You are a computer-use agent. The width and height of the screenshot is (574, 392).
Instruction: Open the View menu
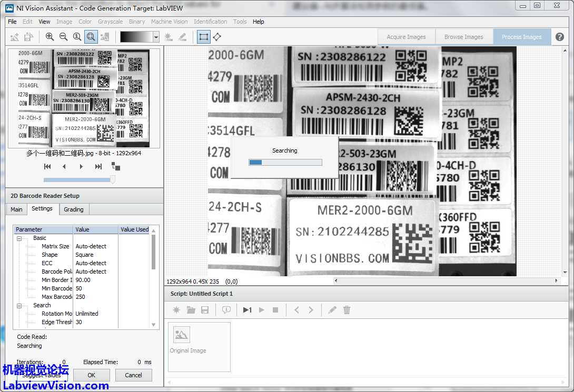pos(44,22)
